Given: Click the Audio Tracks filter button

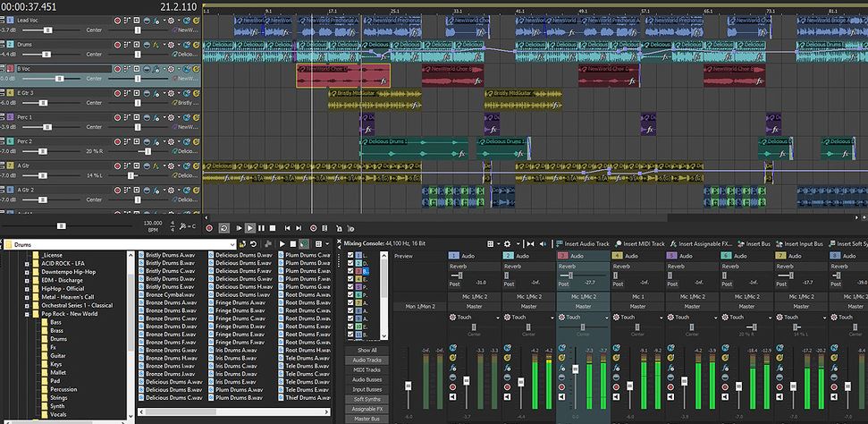Looking at the screenshot, I should (367, 360).
